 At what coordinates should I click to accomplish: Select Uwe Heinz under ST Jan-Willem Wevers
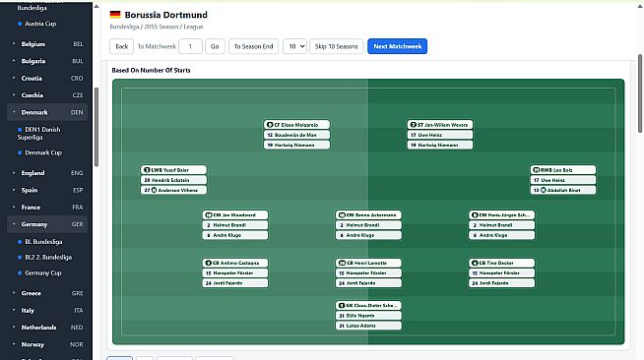coord(440,135)
